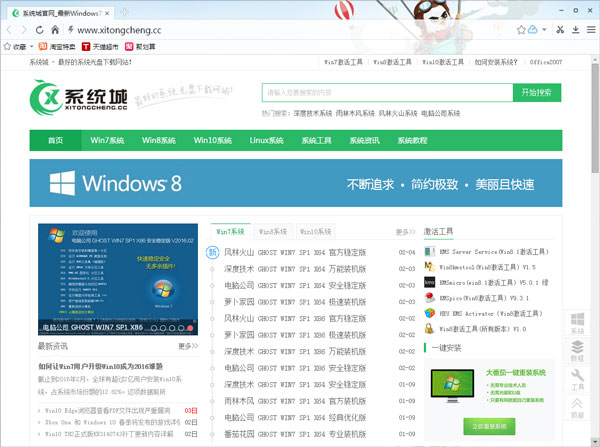Select Win8系统 in green navigation bar
The image size is (600, 447).
pyautogui.click(x=159, y=140)
